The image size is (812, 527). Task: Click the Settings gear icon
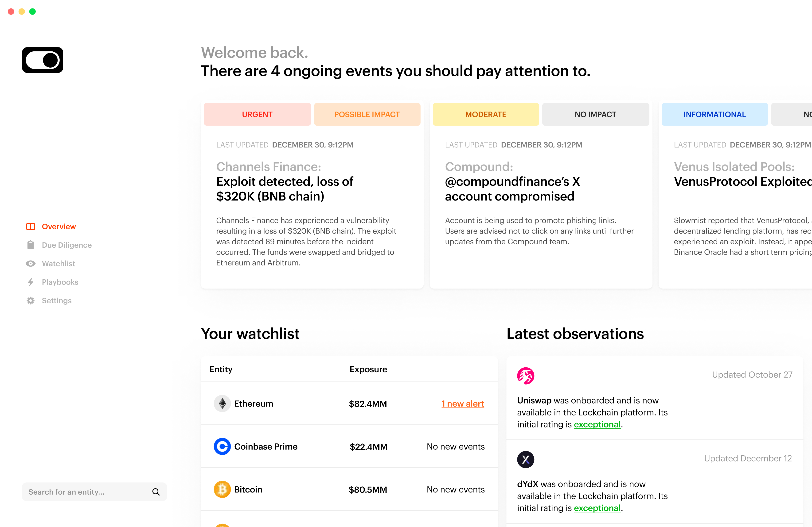click(x=31, y=301)
